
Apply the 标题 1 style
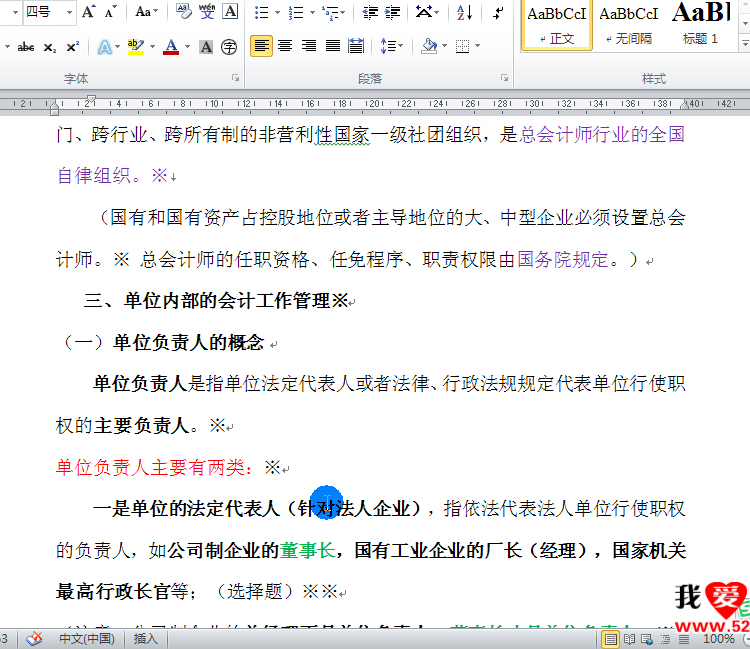click(x=701, y=25)
